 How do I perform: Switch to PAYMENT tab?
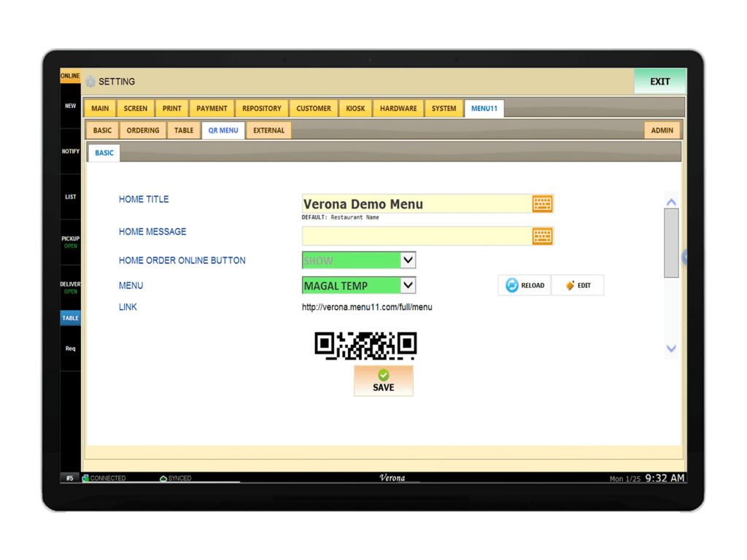click(212, 109)
